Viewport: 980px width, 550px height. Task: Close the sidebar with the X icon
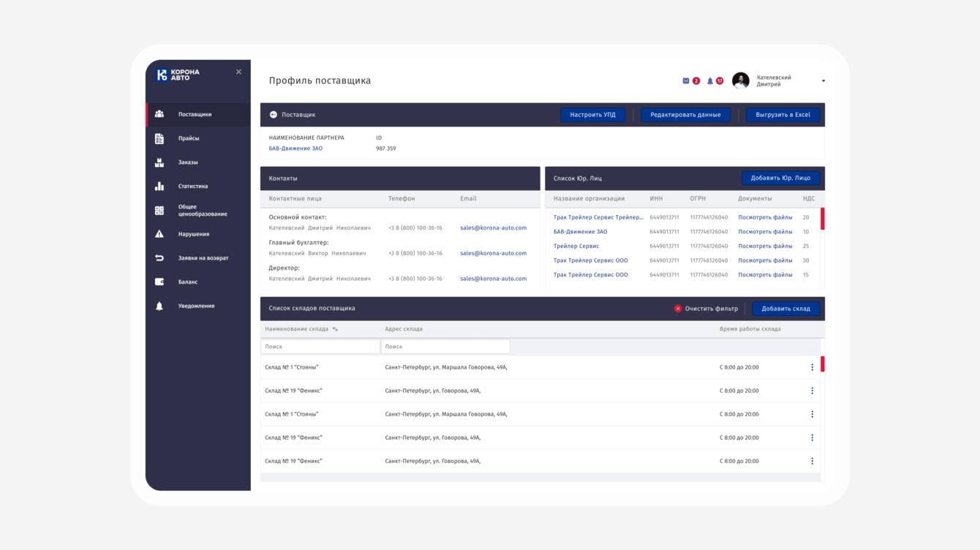point(238,72)
